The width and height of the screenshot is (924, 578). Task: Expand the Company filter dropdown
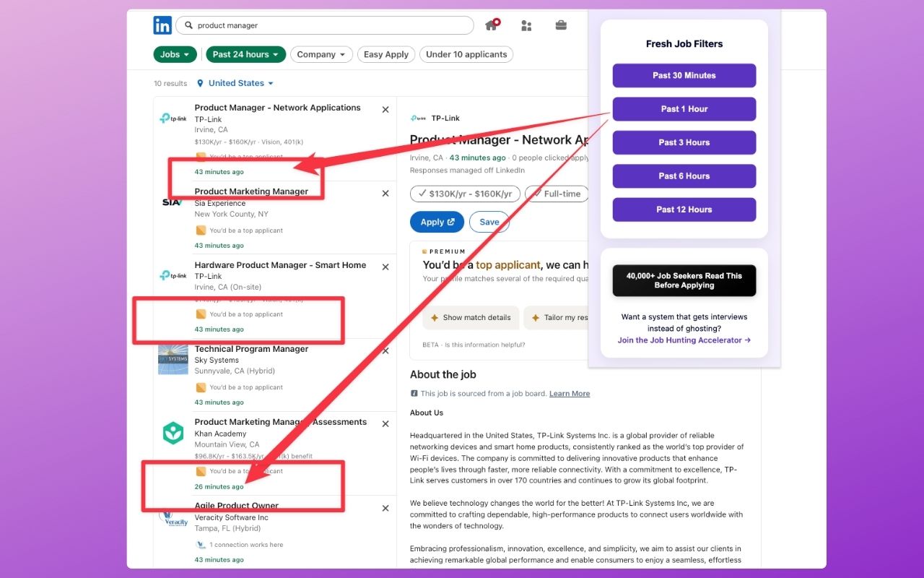point(321,54)
